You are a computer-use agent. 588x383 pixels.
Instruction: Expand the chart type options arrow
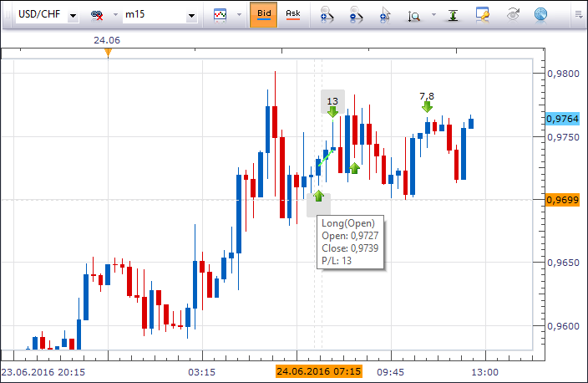pyautogui.click(x=239, y=15)
